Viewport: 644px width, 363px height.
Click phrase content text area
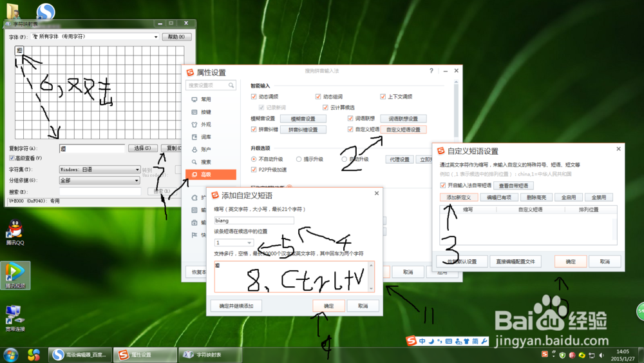[291, 277]
